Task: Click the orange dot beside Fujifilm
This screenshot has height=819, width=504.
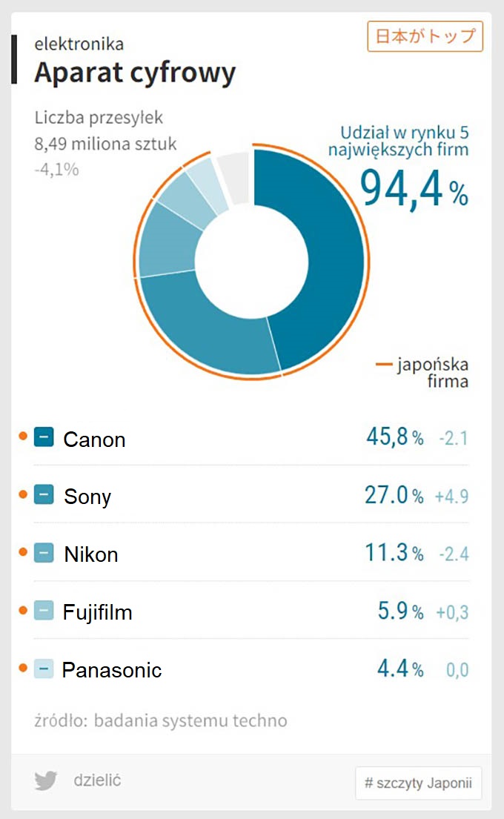Action: click(x=22, y=610)
